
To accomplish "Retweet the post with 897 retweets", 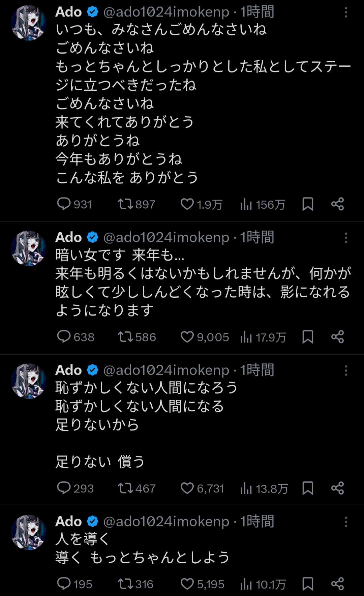I will pyautogui.click(x=125, y=204).
